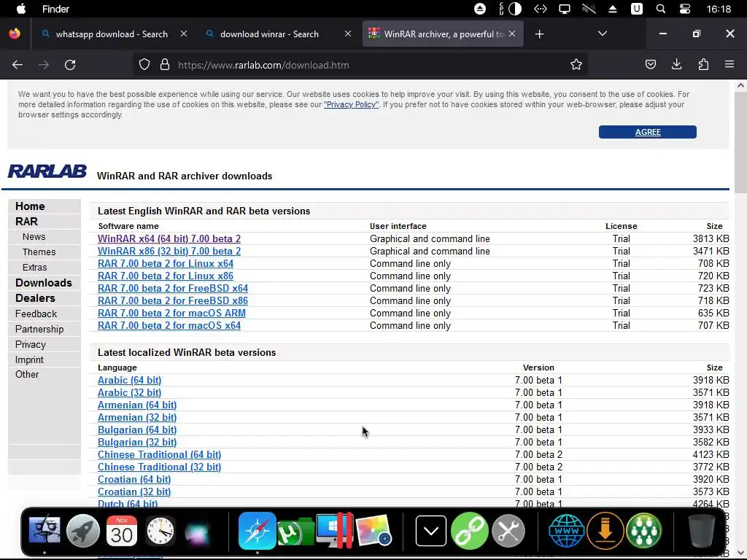Launch Safari from the dock
Viewport: 747px width, 560px height.
[x=258, y=531]
